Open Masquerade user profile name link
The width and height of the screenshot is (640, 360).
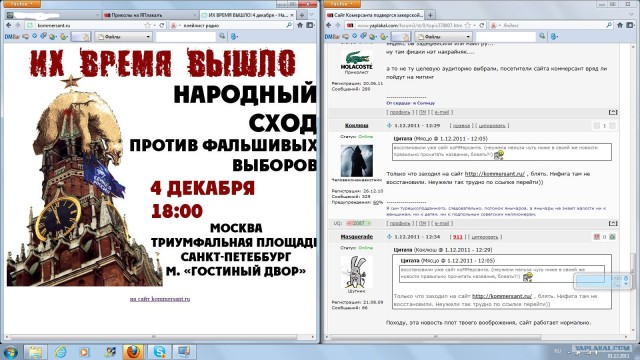pos(357,237)
